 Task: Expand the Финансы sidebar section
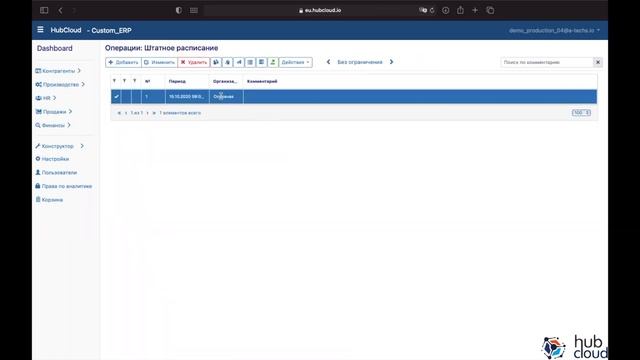point(53,125)
